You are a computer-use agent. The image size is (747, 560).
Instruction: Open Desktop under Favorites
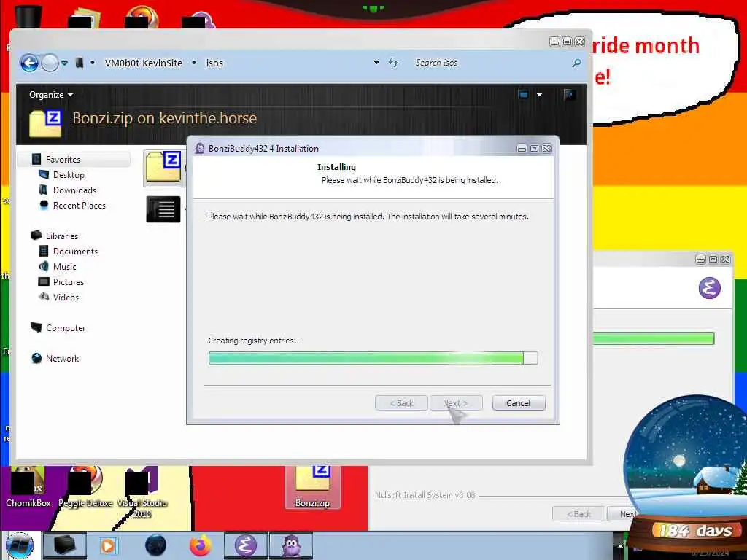point(69,175)
